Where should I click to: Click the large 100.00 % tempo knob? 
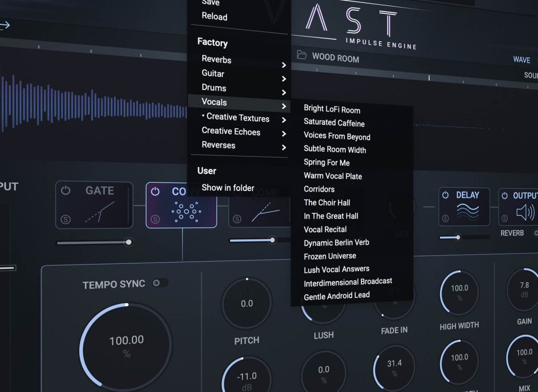(x=126, y=347)
